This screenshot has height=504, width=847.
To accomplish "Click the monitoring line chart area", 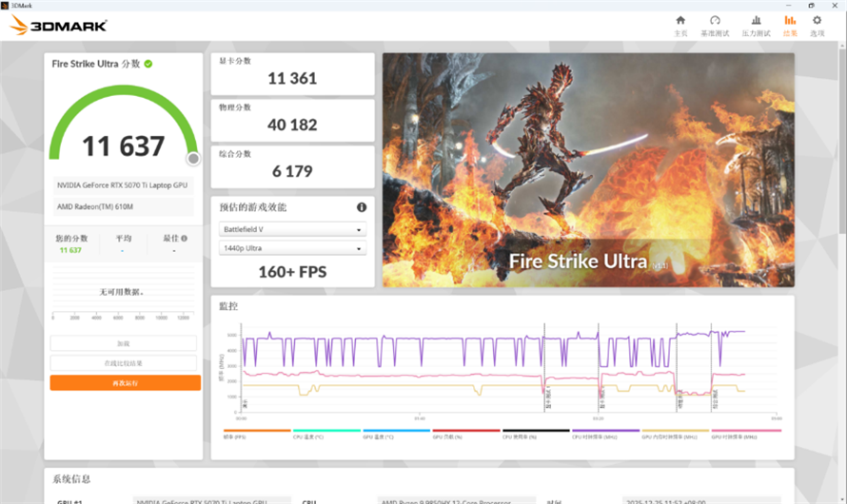I will coord(508,370).
